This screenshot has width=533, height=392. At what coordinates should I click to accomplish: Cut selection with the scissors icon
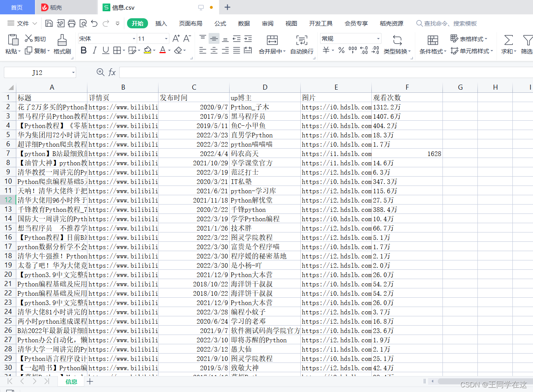[29, 38]
